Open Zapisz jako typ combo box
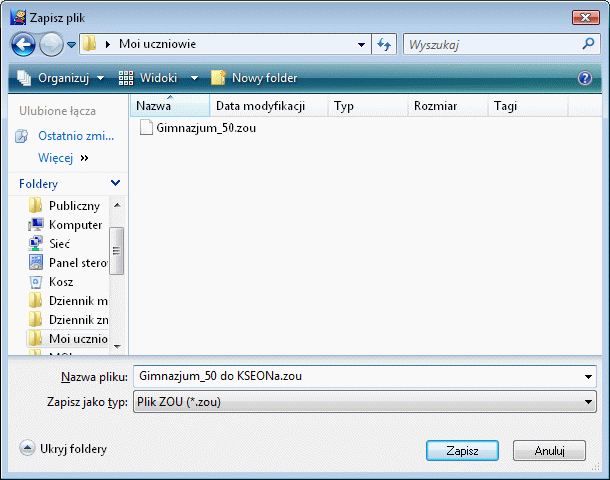This screenshot has height=480, width=610. click(x=365, y=402)
